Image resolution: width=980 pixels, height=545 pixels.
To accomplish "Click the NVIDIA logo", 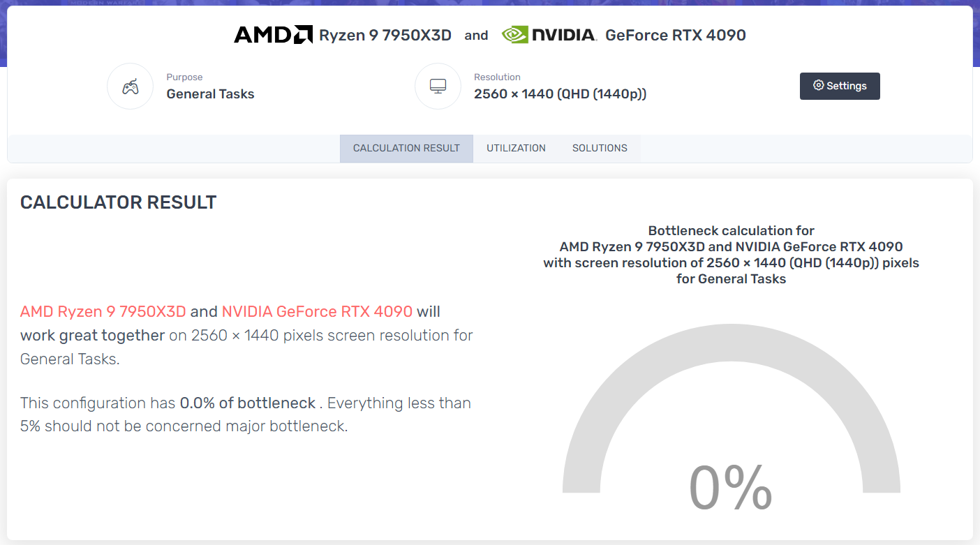I will 549,35.
